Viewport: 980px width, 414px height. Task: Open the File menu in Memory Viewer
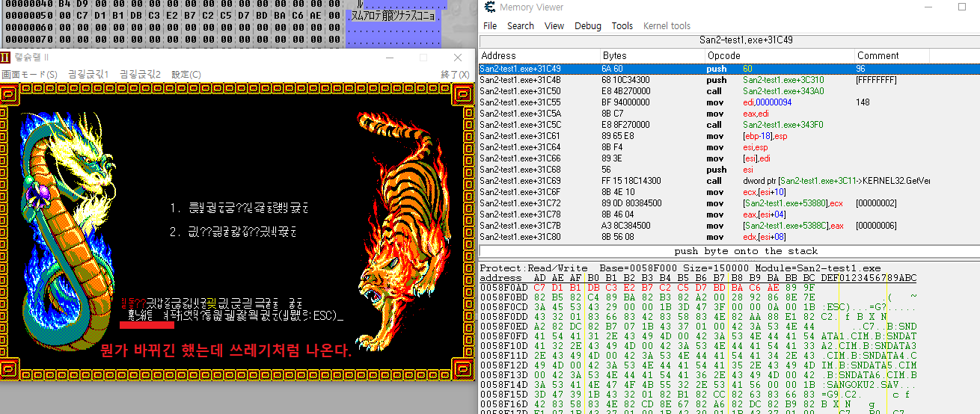pyautogui.click(x=490, y=25)
